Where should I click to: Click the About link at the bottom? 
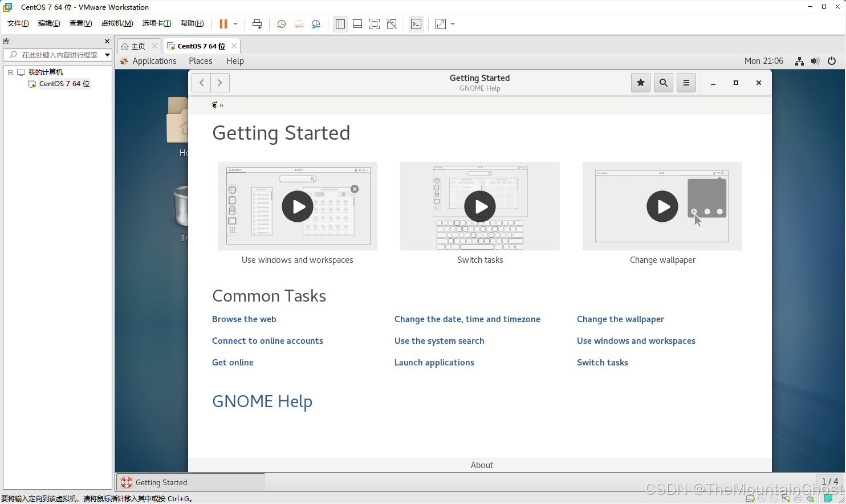(x=482, y=465)
